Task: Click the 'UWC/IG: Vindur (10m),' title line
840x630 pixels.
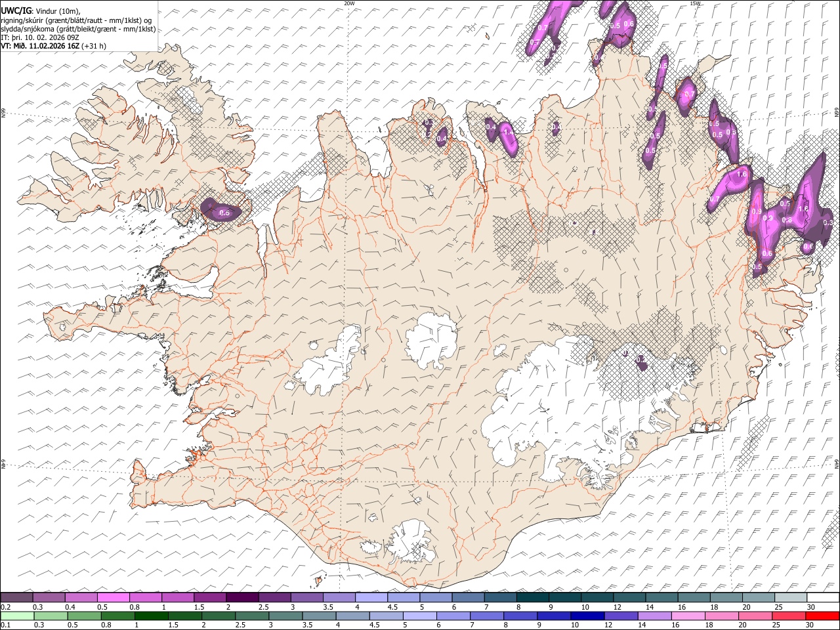Action: click(40, 11)
